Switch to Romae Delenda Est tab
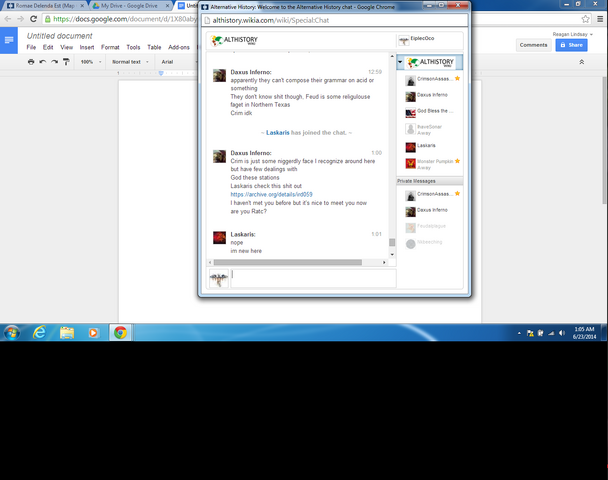The width and height of the screenshot is (608, 480). [x=45, y=6]
